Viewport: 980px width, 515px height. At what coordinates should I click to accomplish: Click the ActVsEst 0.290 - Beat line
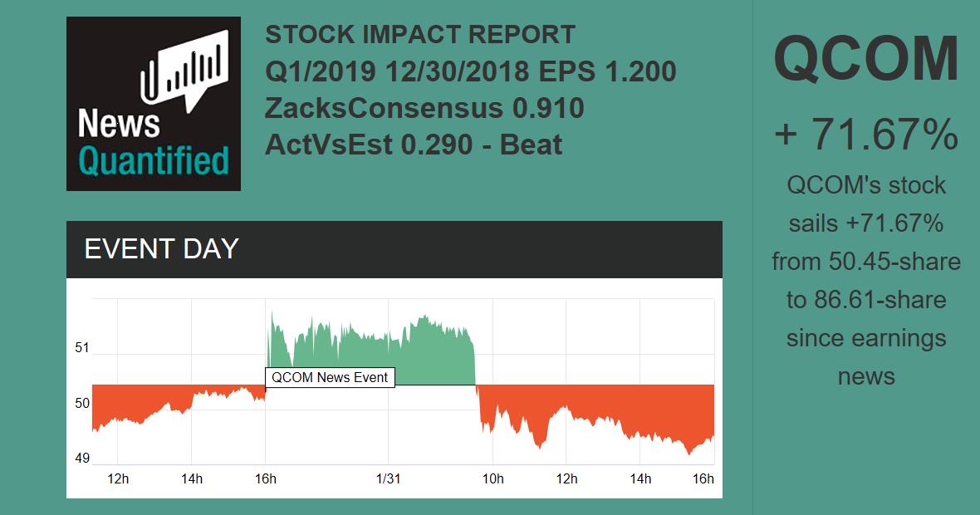413,145
